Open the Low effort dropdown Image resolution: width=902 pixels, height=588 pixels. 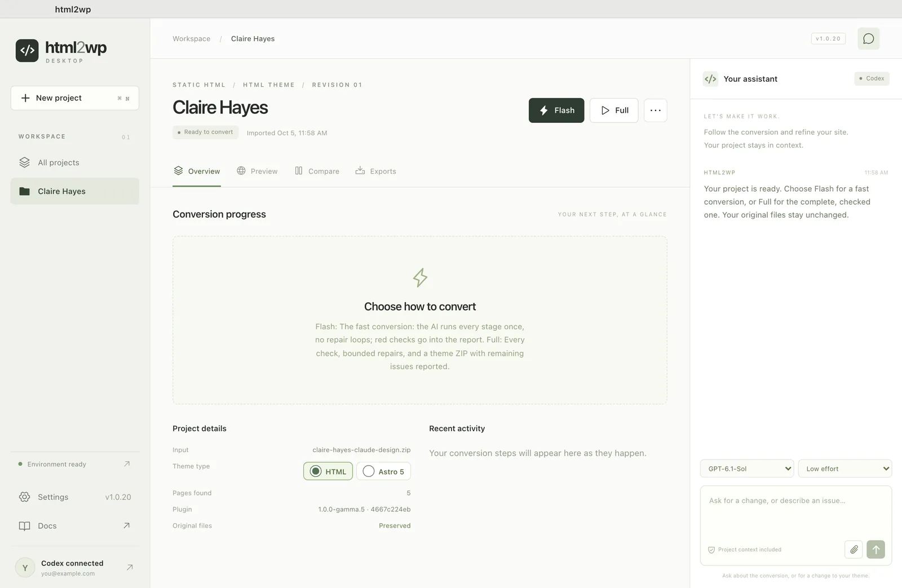tap(845, 468)
